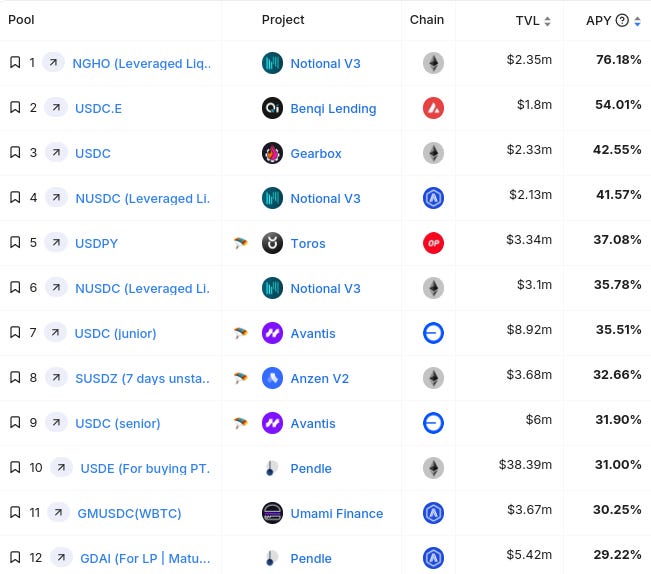The height and width of the screenshot is (574, 651).
Task: Open the APY help question-mark icon
Action: pos(622,20)
